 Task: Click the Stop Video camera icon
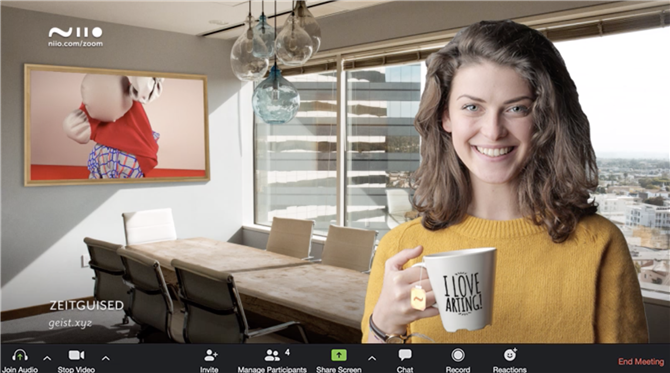tap(76, 355)
